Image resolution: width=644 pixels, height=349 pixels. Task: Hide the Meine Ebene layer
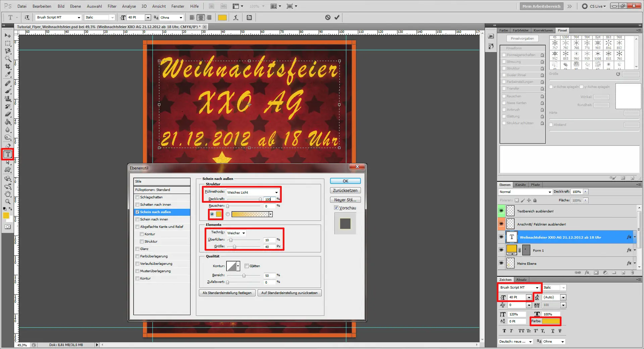click(501, 263)
